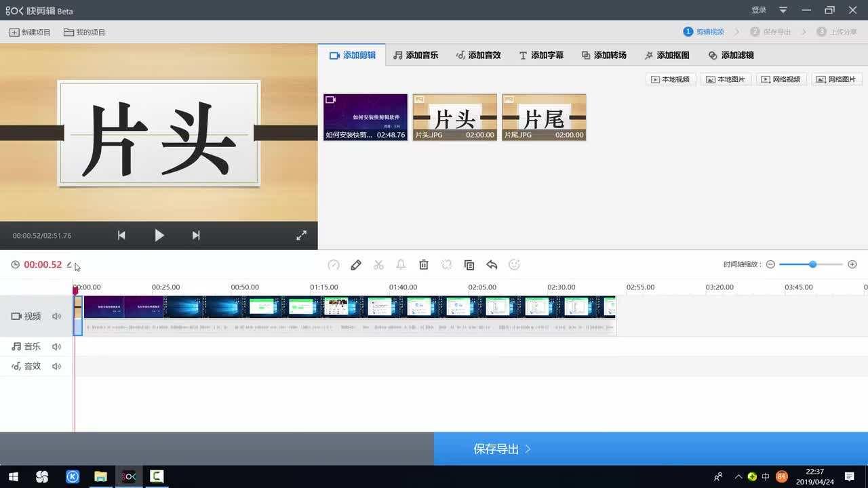The width and height of the screenshot is (868, 488).
Task: Mute the 音效 track
Action: pos(57,366)
